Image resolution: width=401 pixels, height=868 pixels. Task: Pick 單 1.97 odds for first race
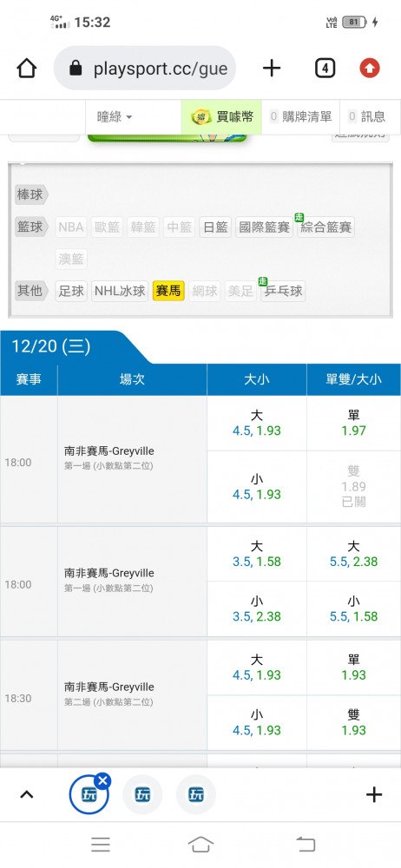point(354,423)
